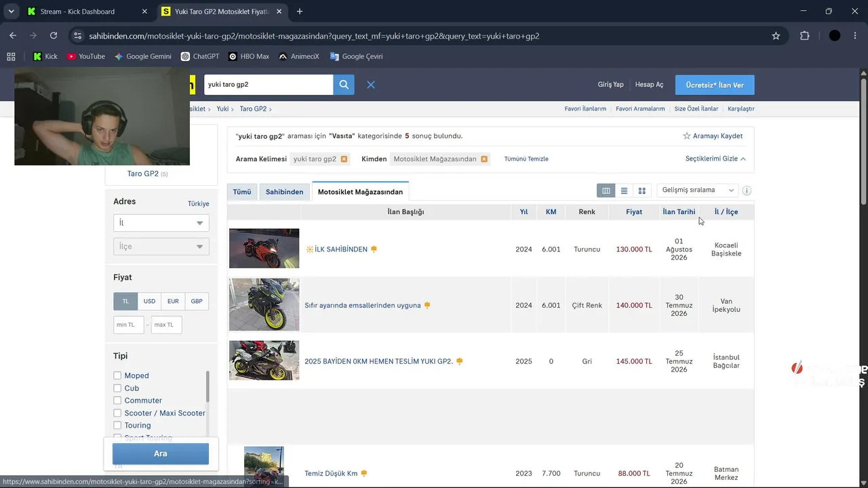
Task: Click the star icon next to Aramayı Kaydet
Action: click(x=686, y=136)
